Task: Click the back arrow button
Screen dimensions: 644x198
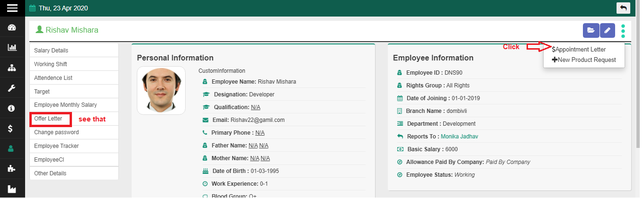Action: coord(623,8)
